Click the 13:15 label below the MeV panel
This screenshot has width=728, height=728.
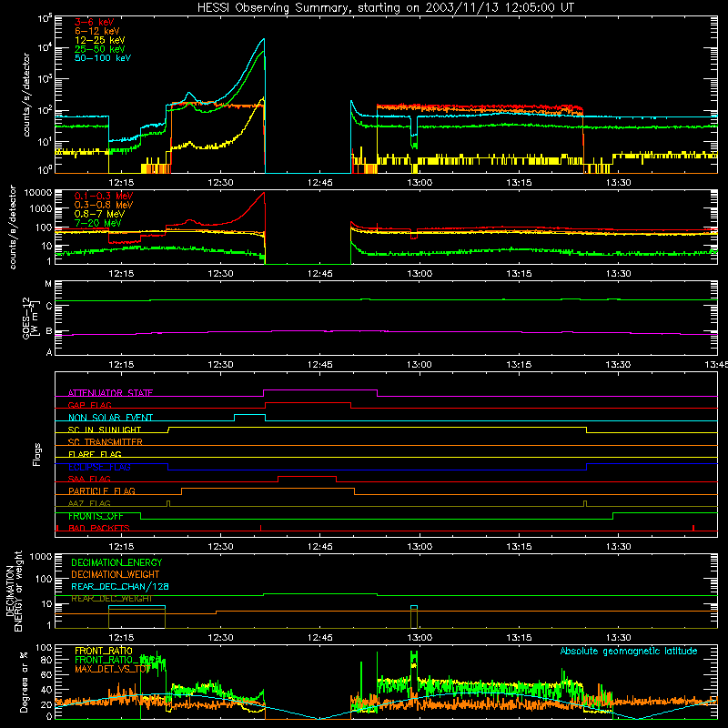tap(519, 274)
